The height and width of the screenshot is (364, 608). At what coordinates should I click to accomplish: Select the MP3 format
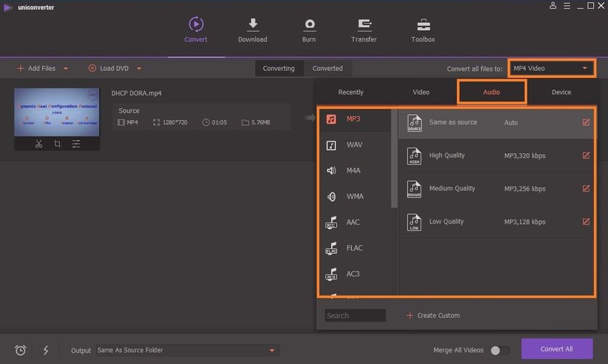pyautogui.click(x=354, y=119)
